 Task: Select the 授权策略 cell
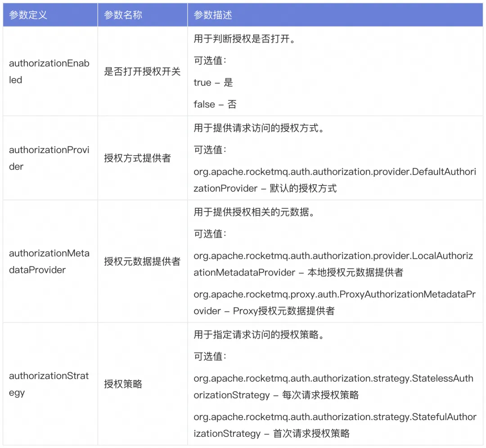click(x=143, y=384)
